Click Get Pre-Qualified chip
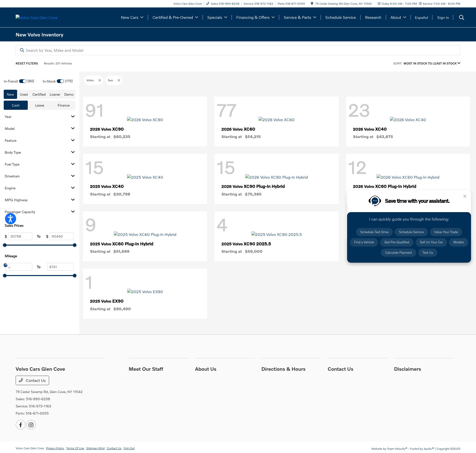Viewport: 476px width, 453px height. [397, 242]
